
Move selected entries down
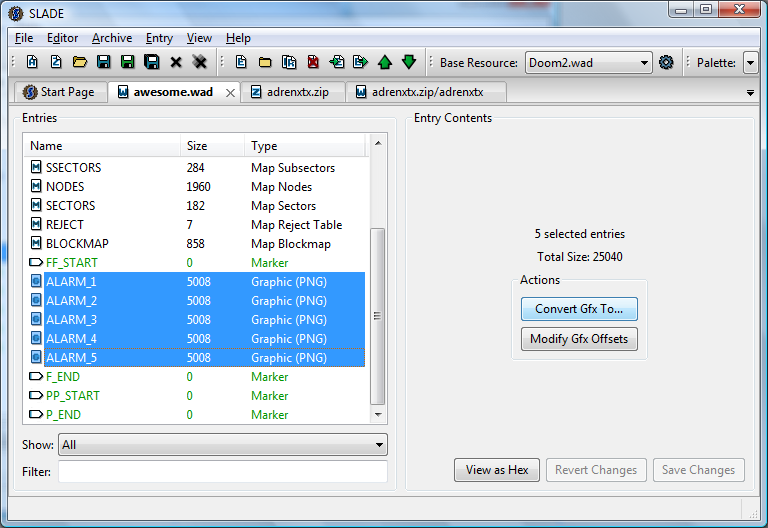(x=409, y=62)
